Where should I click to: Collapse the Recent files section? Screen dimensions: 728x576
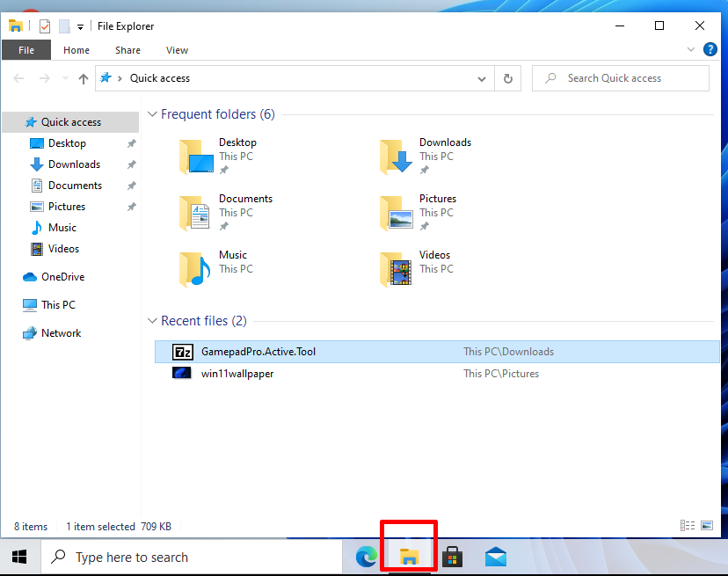(152, 321)
